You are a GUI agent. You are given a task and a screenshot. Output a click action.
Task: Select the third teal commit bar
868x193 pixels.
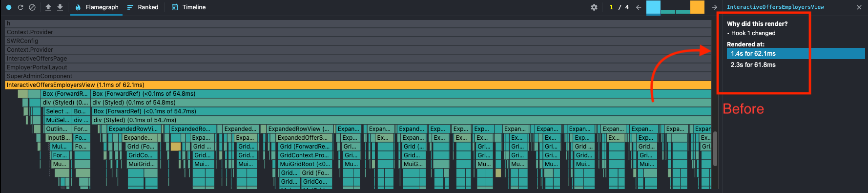(x=682, y=11)
